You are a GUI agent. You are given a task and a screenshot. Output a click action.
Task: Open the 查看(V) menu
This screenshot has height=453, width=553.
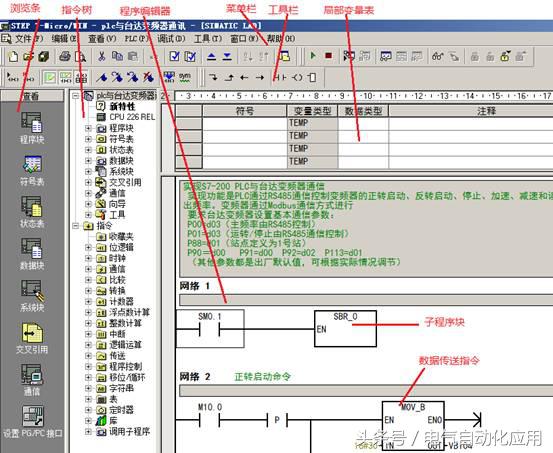(102, 38)
